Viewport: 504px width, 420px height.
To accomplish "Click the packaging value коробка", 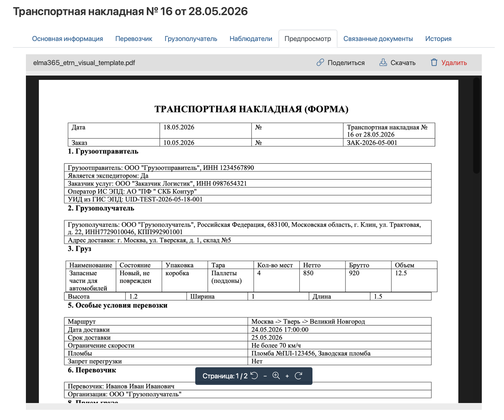I will point(185,280).
